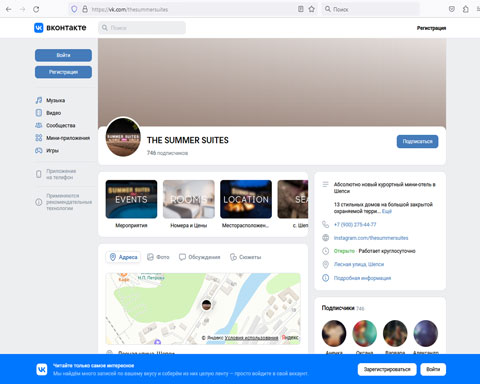Expand description with the Ещё link
Screen dimensions: 480x384
[x=387, y=211]
